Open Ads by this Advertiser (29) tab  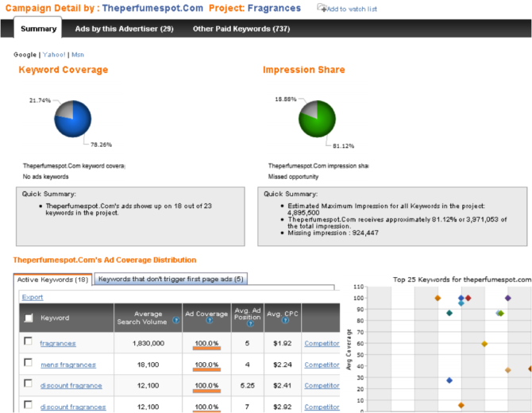click(124, 29)
